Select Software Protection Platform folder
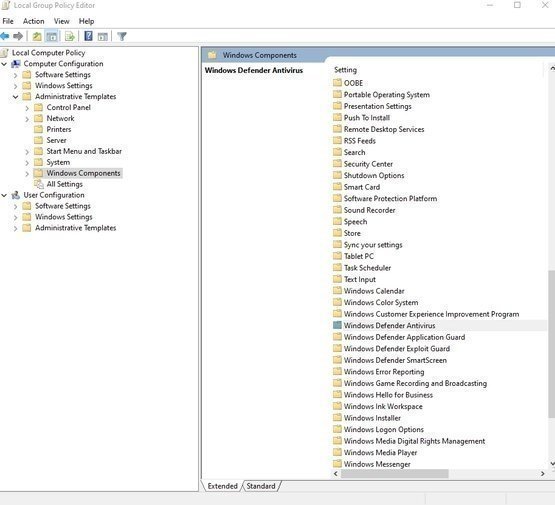Screen dimensions: 555x505 click(390, 199)
